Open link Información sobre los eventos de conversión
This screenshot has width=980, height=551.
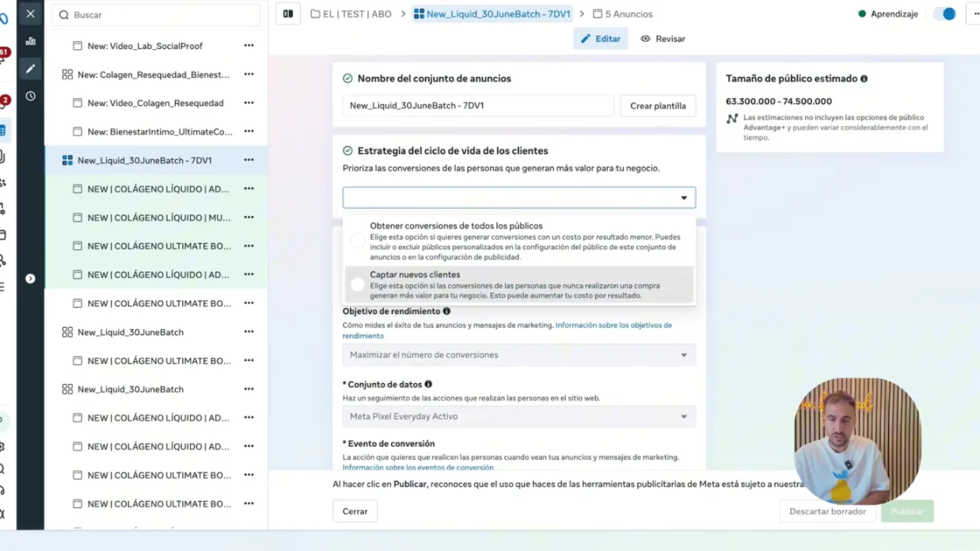(x=418, y=467)
